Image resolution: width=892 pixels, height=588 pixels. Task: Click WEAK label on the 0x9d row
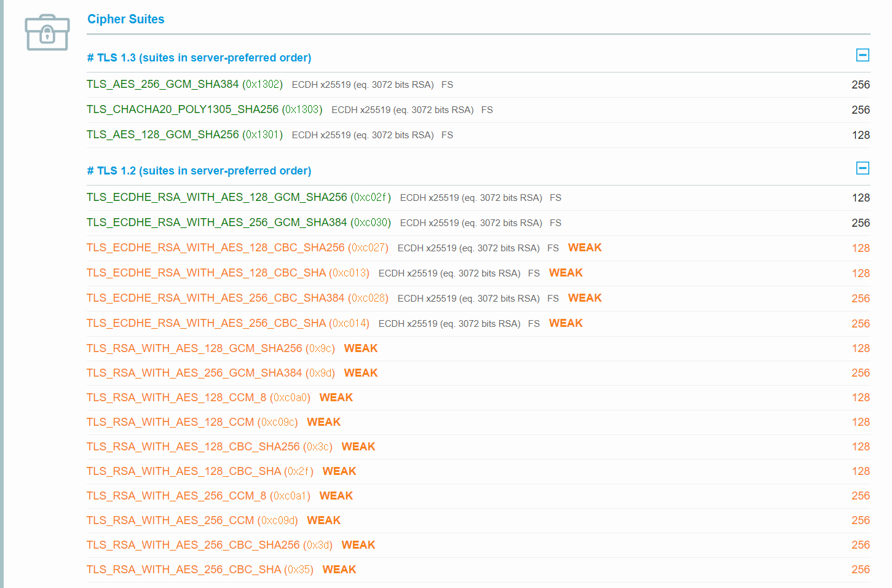[x=361, y=373]
